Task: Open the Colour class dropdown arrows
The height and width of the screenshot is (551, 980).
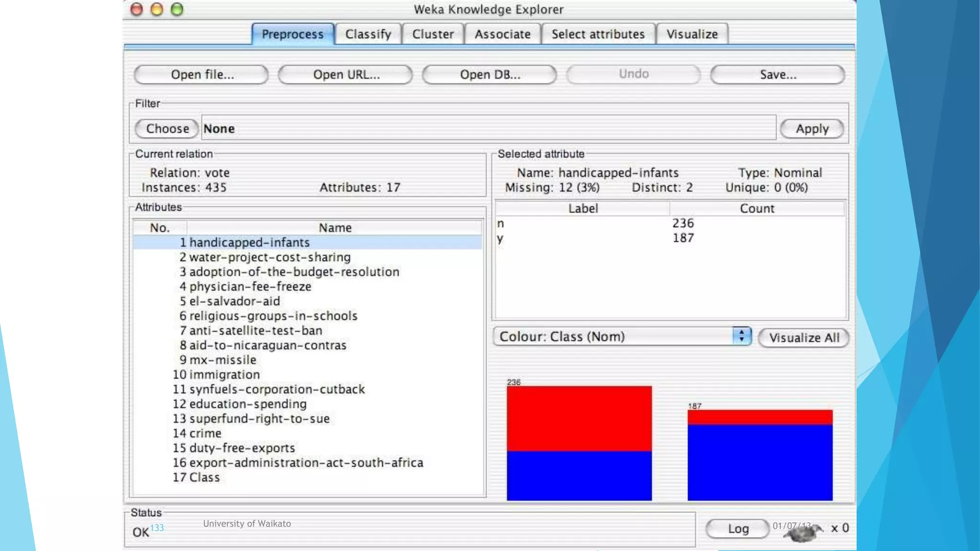Action: click(741, 336)
